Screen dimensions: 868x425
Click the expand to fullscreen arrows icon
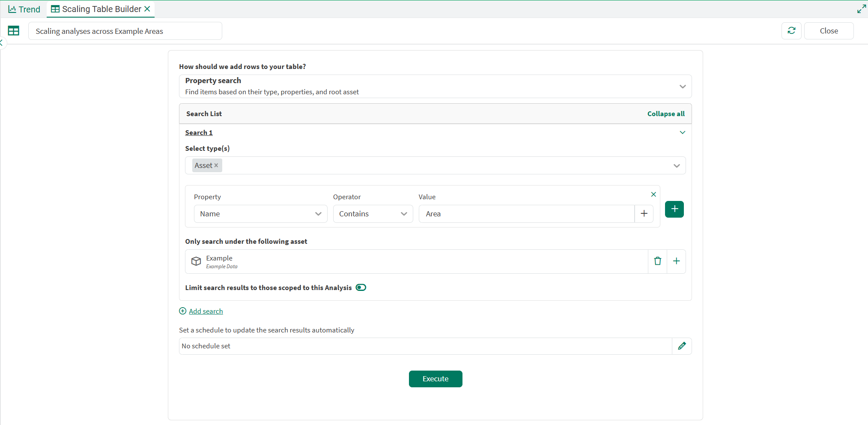[x=862, y=9]
